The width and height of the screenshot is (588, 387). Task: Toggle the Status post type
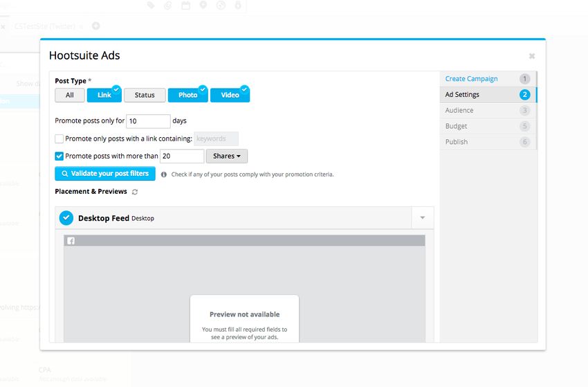[x=145, y=95]
